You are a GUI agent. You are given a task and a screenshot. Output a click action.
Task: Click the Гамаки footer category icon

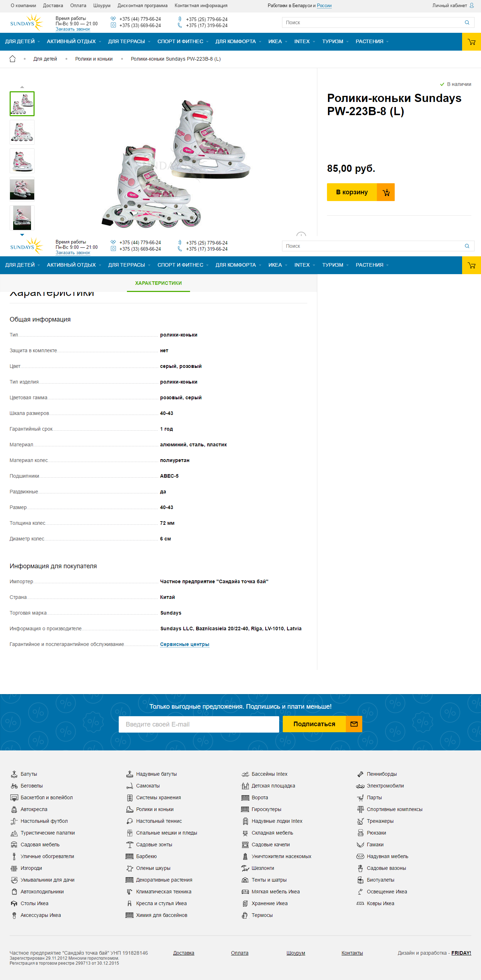tap(360, 845)
